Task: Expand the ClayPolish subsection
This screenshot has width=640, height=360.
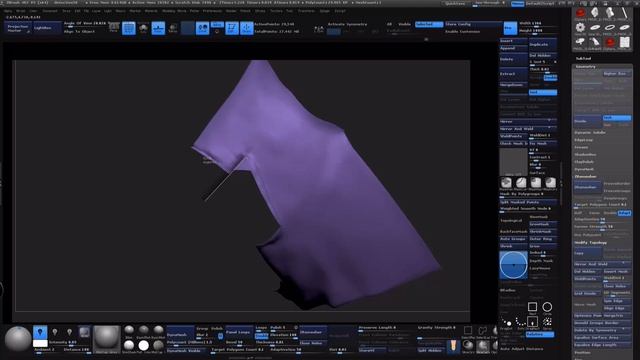Action: 584,162
